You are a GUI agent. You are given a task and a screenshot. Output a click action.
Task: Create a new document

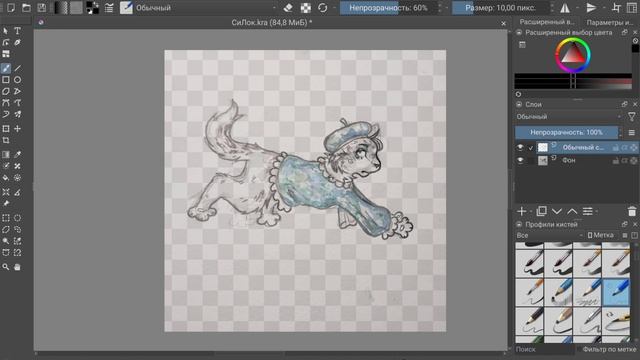pyautogui.click(x=11, y=8)
